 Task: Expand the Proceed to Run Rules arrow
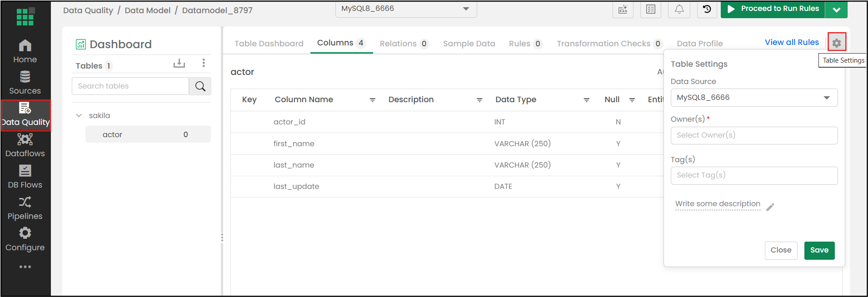(836, 10)
